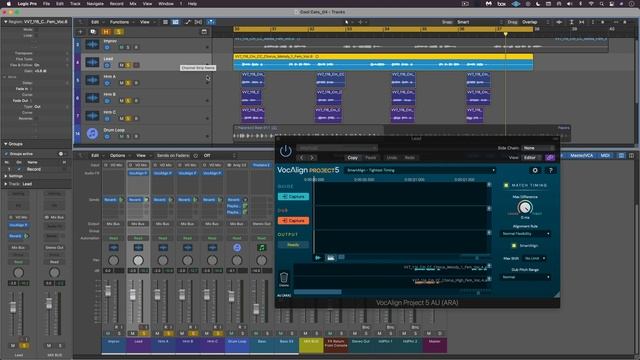Toggle the VocAlign plugin power button
The image size is (640, 360).
(285, 151)
